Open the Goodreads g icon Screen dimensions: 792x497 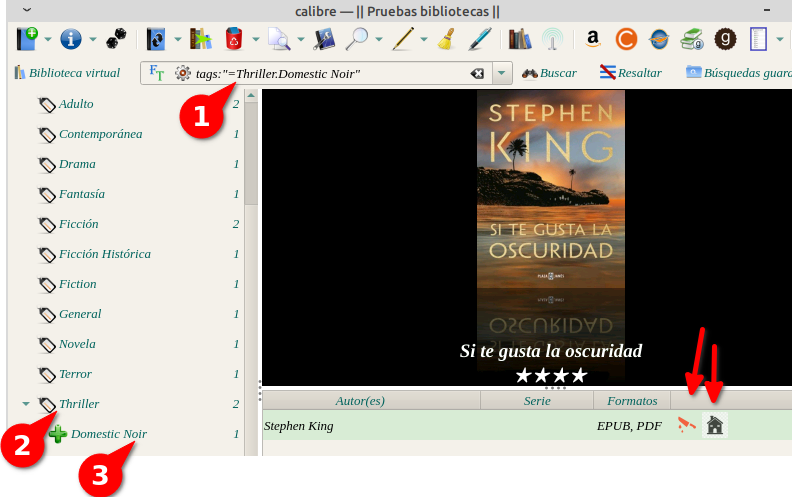coord(725,39)
